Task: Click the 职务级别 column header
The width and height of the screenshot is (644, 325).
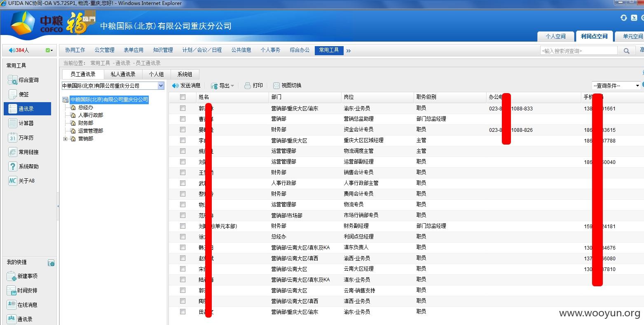Action: (450, 97)
